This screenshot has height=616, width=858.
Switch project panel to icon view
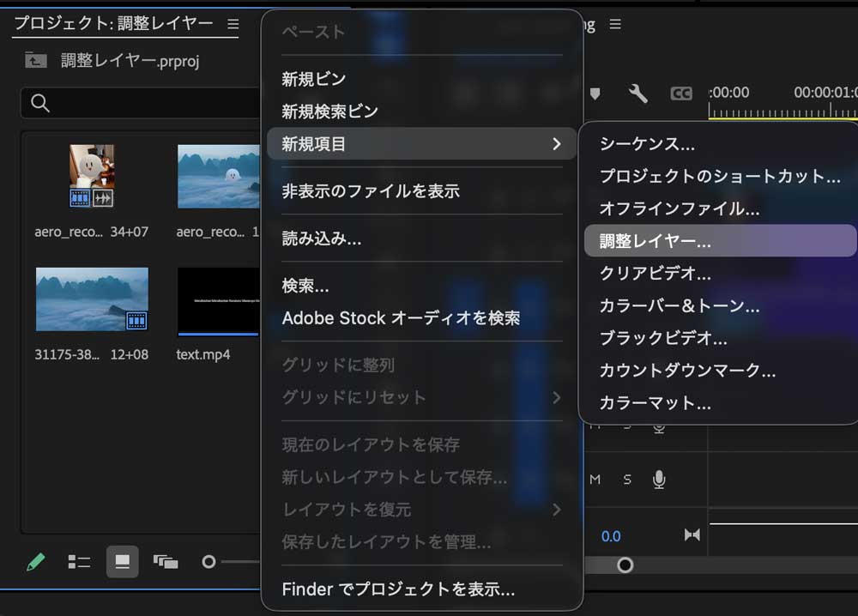click(123, 562)
